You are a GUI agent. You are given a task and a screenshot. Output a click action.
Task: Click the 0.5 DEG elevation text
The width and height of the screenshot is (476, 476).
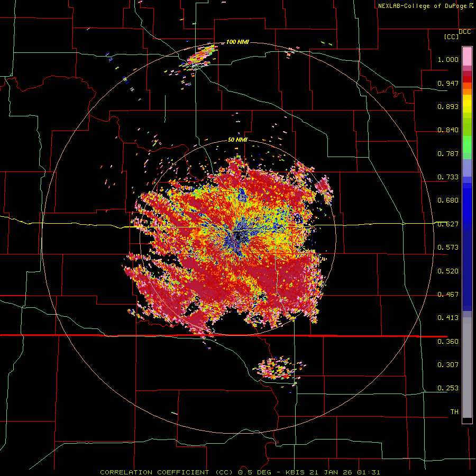click(x=256, y=472)
